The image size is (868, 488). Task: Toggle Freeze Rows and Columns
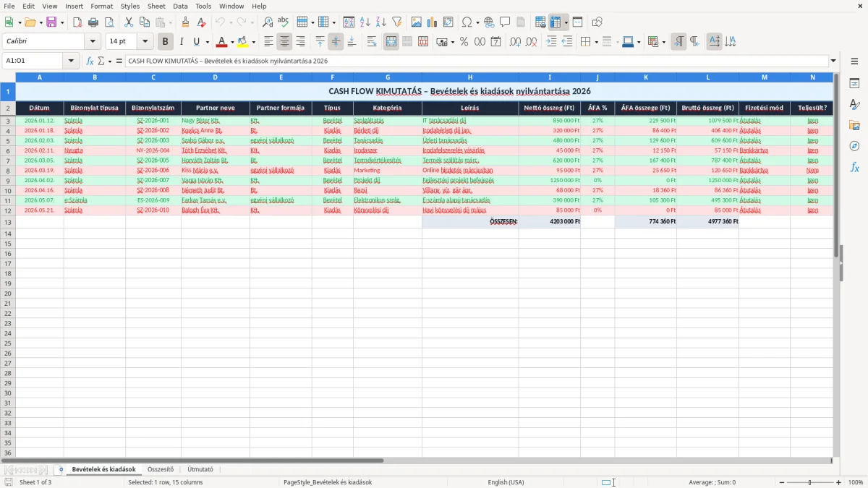tap(556, 22)
